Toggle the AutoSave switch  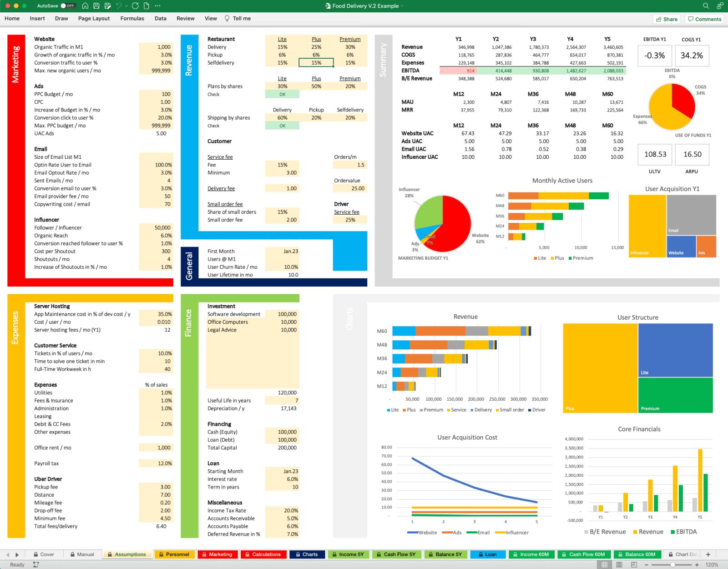68,6
